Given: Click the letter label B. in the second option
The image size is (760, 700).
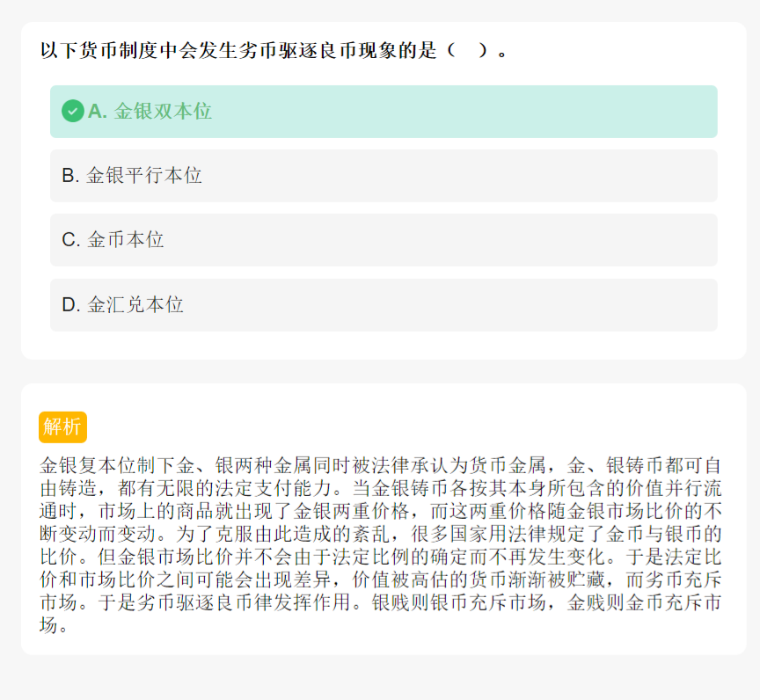Looking at the screenshot, I should coord(70,176).
